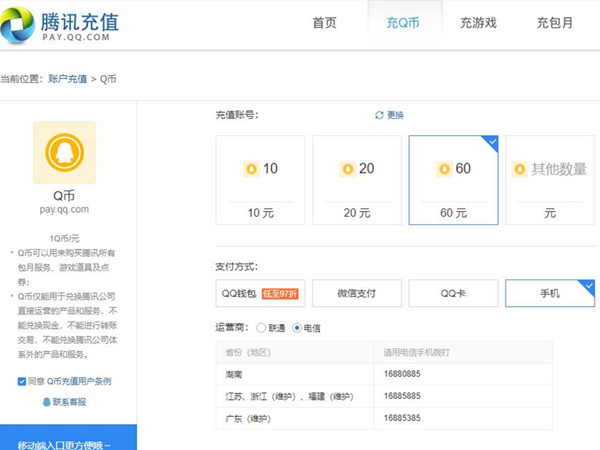
Task: Click the 江苏、浙江 row cell
Action: coord(295,396)
